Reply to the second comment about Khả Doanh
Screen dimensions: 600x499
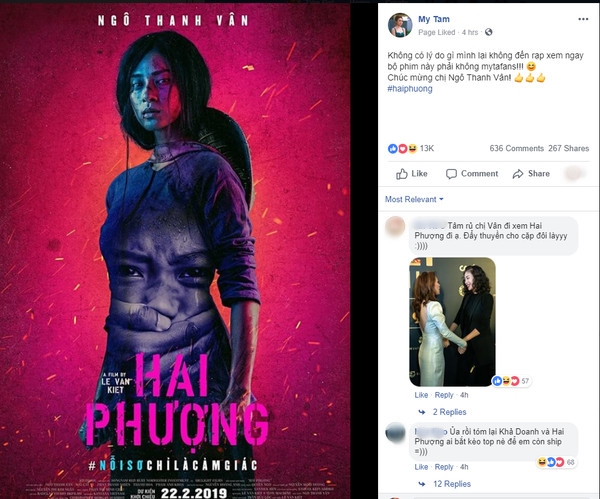(444, 467)
